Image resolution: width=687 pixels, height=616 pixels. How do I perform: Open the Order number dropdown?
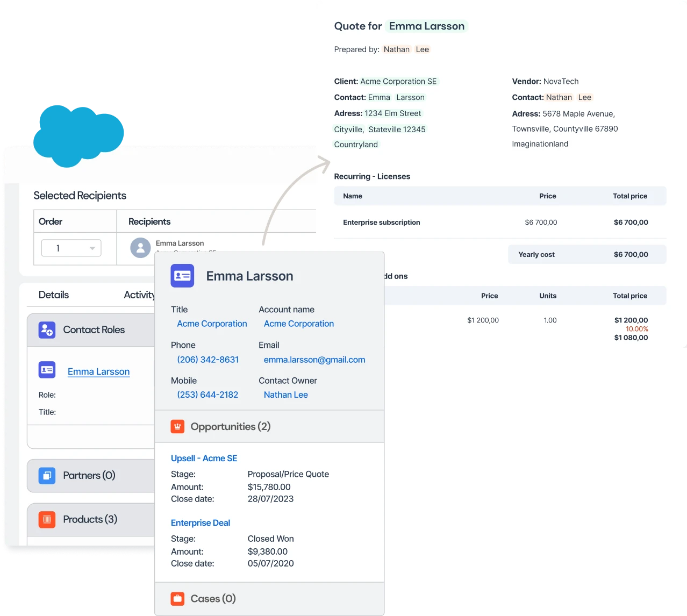click(x=92, y=248)
